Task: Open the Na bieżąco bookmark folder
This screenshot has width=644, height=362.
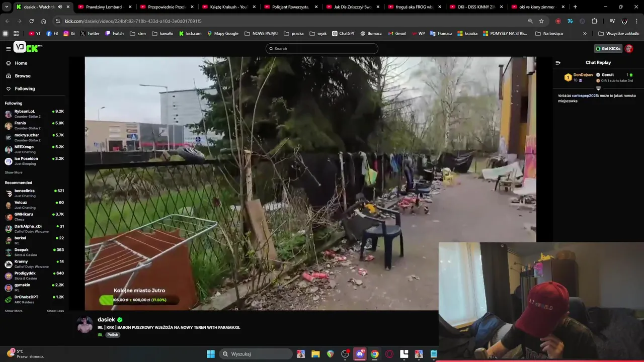Action: [x=549, y=33]
